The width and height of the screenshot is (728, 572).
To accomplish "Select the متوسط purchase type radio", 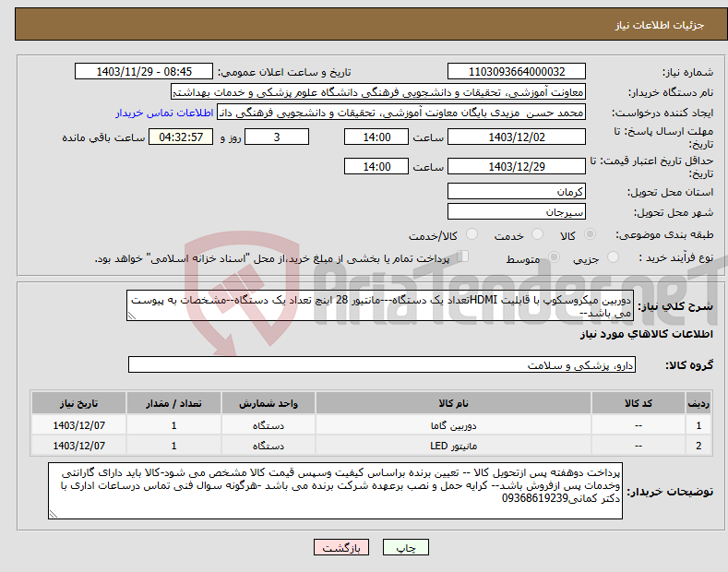I will tap(554, 256).
